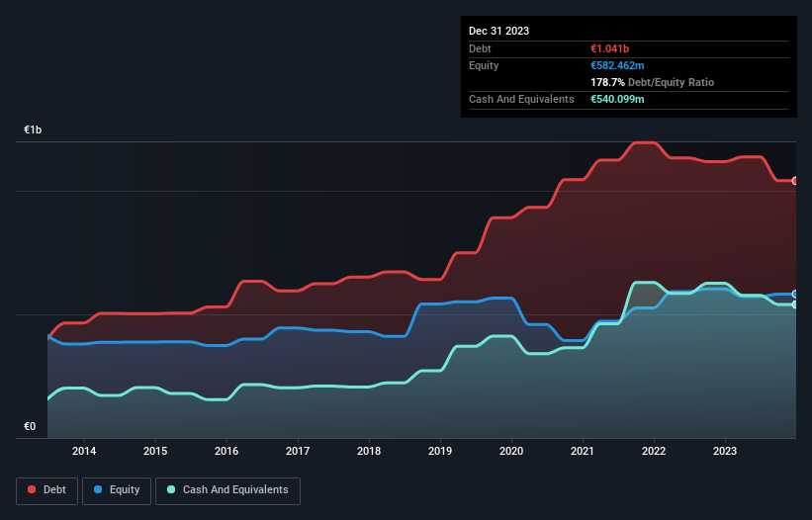812x520 pixels.
Task: Click the 2019 x-axis label
Action: click(x=440, y=451)
